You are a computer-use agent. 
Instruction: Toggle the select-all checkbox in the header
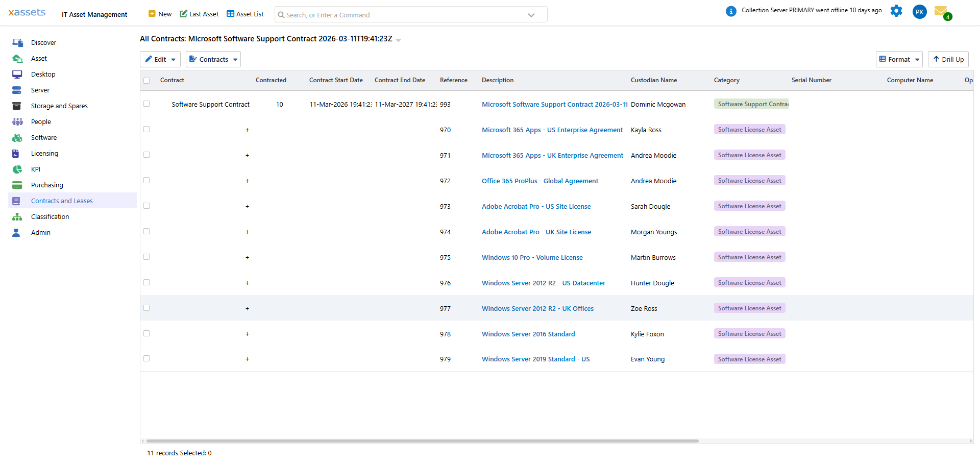pyautogui.click(x=146, y=80)
